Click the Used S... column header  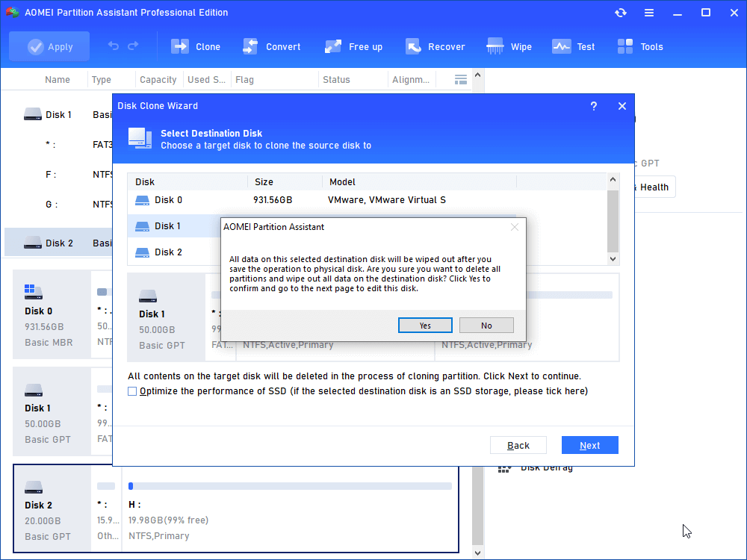click(x=206, y=80)
